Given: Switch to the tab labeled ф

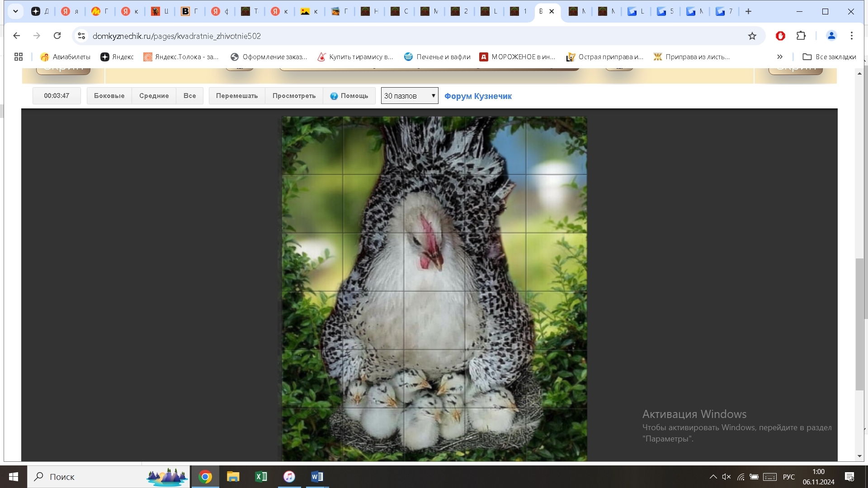Looking at the screenshot, I should pos(220,11).
